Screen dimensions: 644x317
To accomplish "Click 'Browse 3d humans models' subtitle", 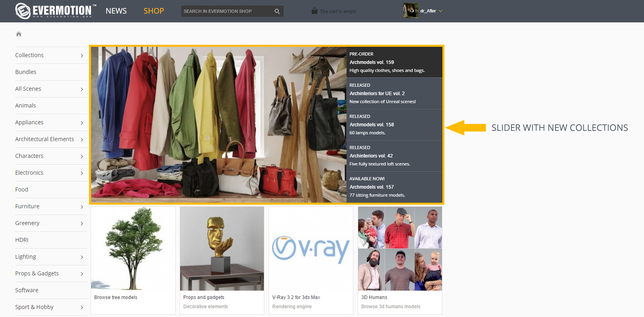I will coord(391,307).
